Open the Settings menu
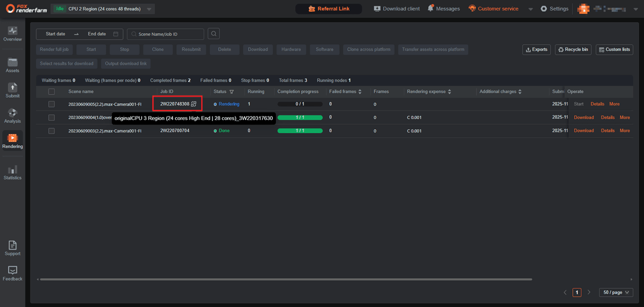This screenshot has height=307, width=644. pyautogui.click(x=554, y=9)
